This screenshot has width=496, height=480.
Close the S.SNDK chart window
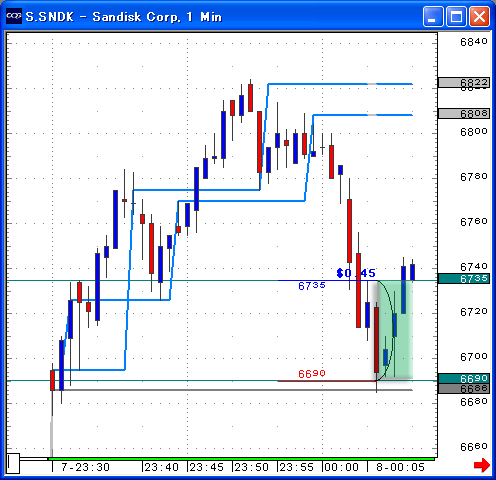pos(479,16)
